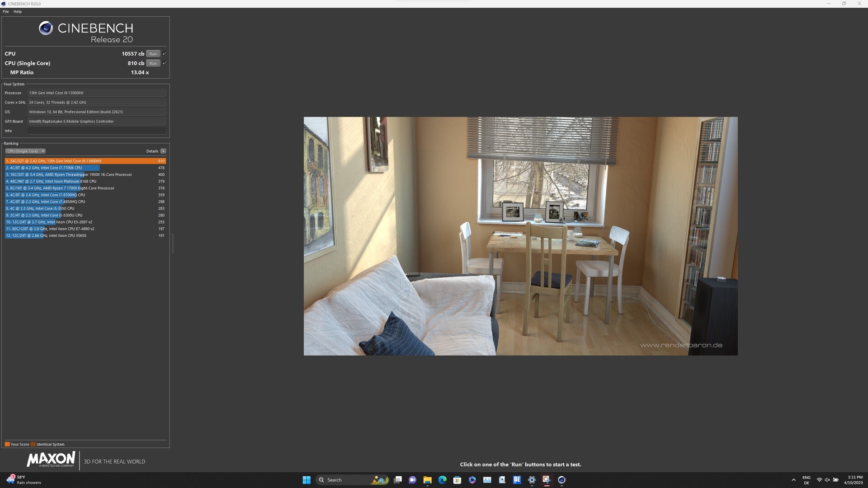This screenshot has width=868, height=488.
Task: Toggle the CPU test checkmark
Action: tap(165, 53)
